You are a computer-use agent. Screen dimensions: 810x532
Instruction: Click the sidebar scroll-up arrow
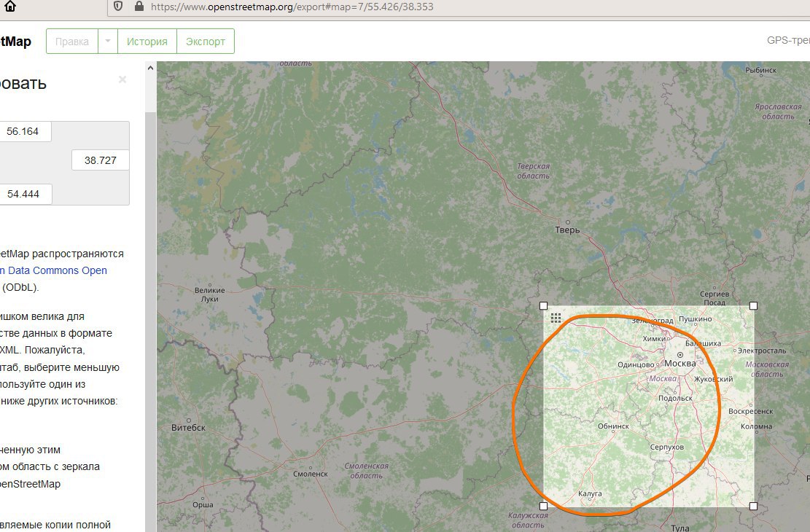click(150, 68)
